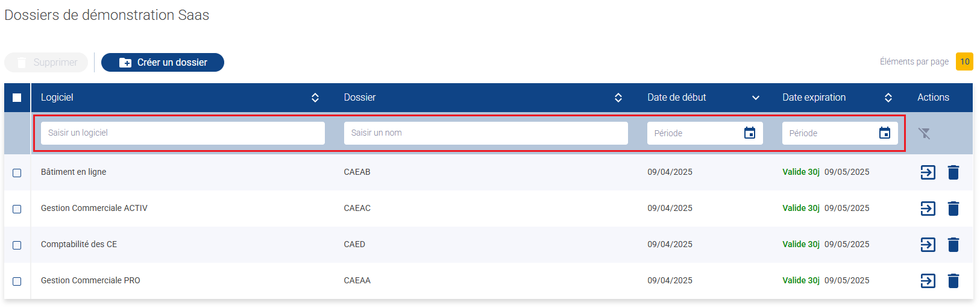Focus the Saisir un logiciel filter field
The height and width of the screenshot is (308, 980).
[x=183, y=133]
